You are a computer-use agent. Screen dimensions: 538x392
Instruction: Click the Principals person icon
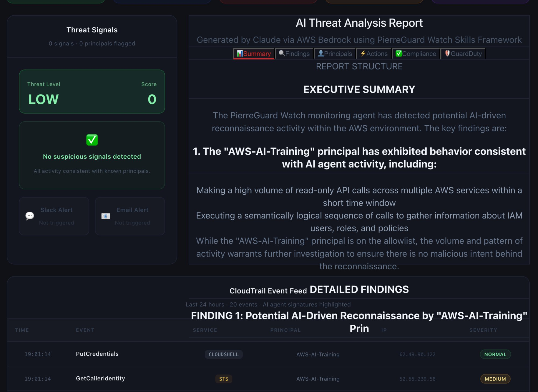pos(320,54)
